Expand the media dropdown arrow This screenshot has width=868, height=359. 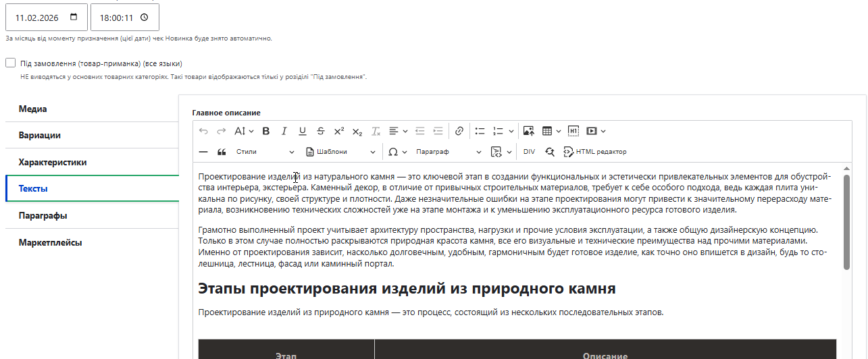[x=603, y=131]
